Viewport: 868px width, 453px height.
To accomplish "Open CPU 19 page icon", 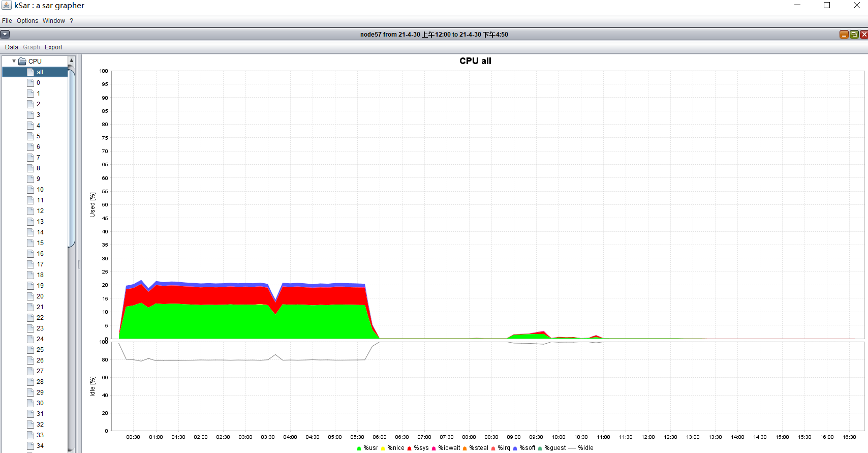I will 30,285.
